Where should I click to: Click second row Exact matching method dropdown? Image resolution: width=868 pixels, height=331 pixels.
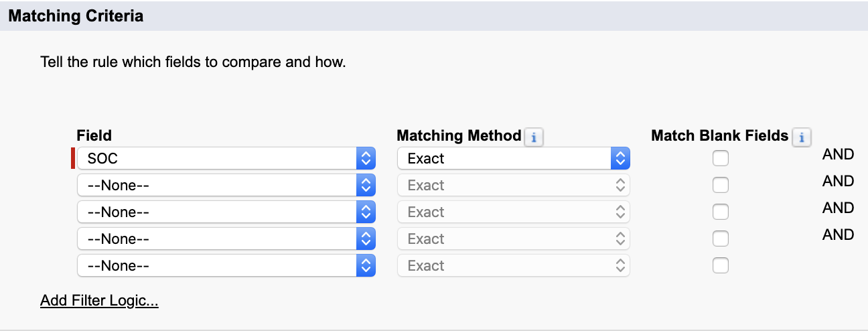513,186
